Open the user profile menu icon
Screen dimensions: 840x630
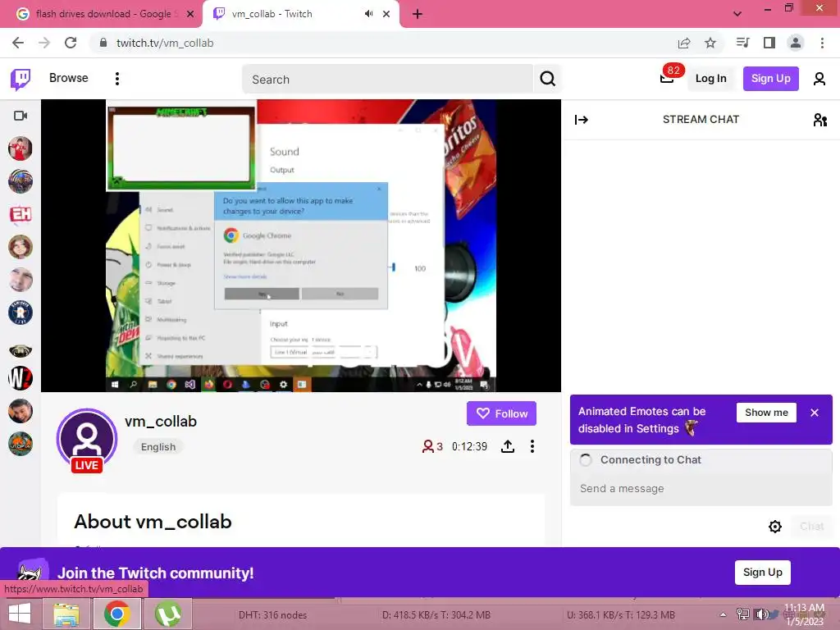pos(819,80)
